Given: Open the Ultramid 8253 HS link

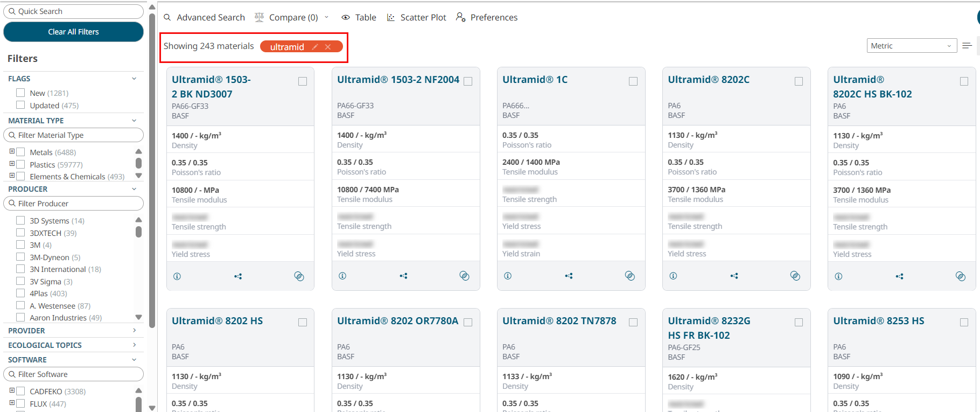Looking at the screenshot, I should coord(878,321).
